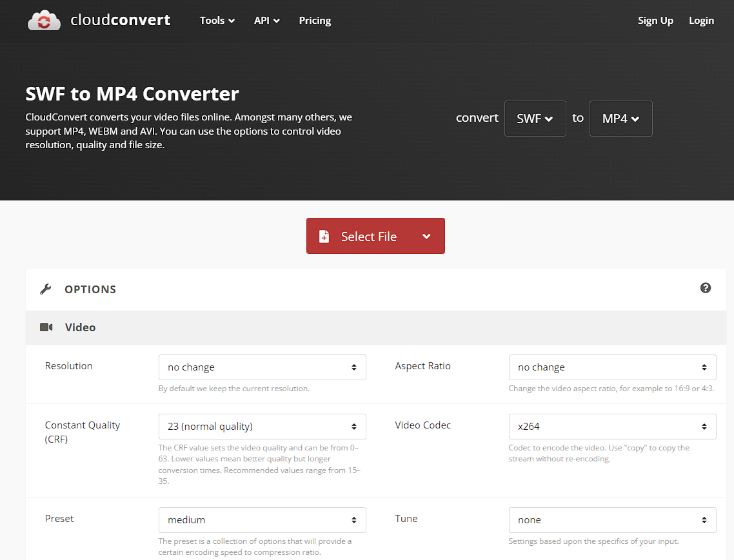Viewport: 734px width, 560px height.
Task: Open the Aspect Ratio dropdown
Action: [612, 367]
